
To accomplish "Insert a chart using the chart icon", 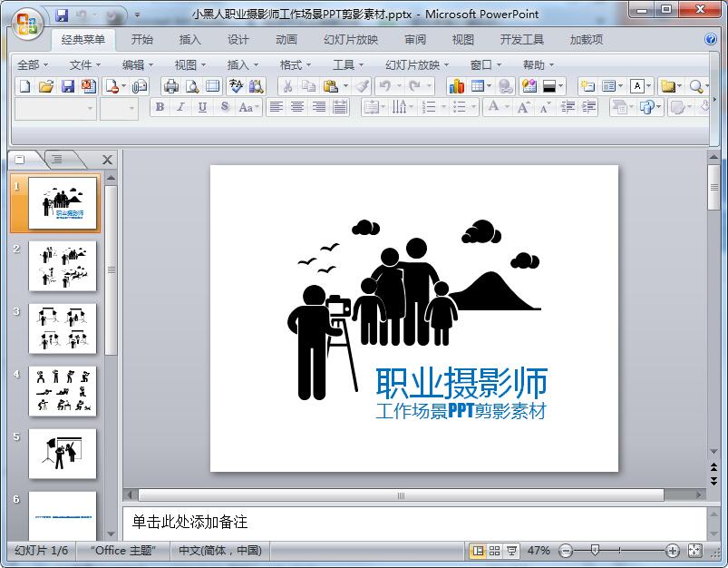I will tap(456, 86).
